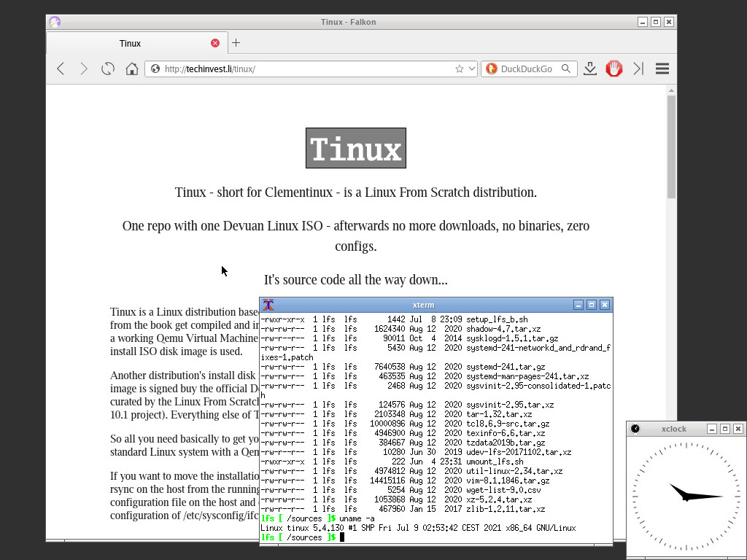Maximize the xterm window
The height and width of the screenshot is (560, 747).
pyautogui.click(x=592, y=305)
